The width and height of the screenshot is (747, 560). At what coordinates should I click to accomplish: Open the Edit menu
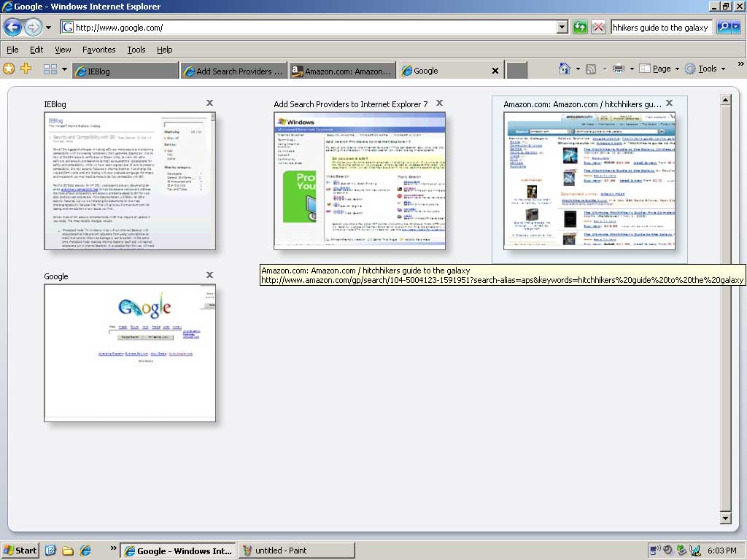[x=36, y=50]
